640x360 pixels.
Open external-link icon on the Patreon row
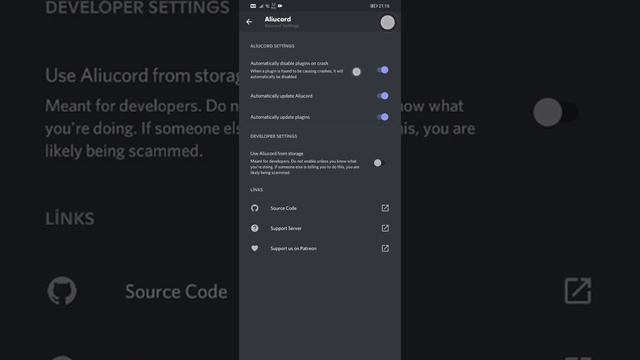[x=385, y=248]
